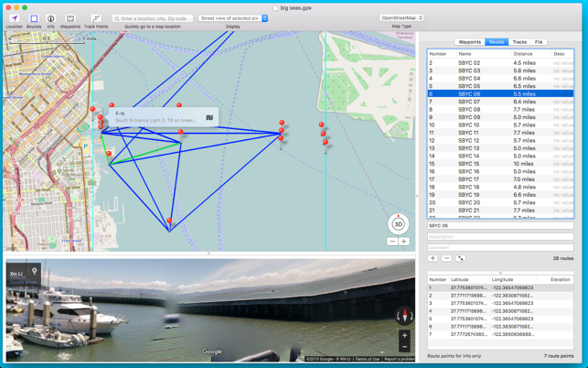This screenshot has height=368, width=588.
Task: Zoom out map with minus button
Action: pyautogui.click(x=392, y=242)
